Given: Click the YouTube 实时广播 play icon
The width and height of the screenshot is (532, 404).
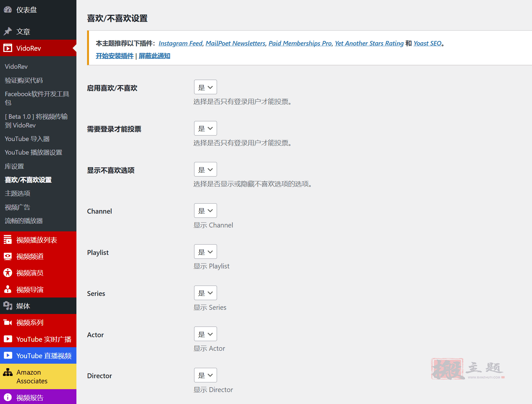Looking at the screenshot, I should coord(8,339).
